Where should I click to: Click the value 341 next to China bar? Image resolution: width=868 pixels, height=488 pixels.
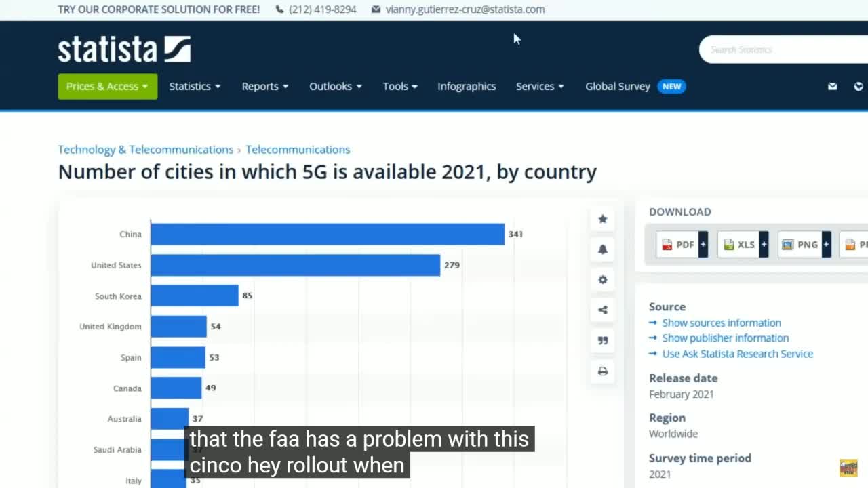[x=515, y=234]
